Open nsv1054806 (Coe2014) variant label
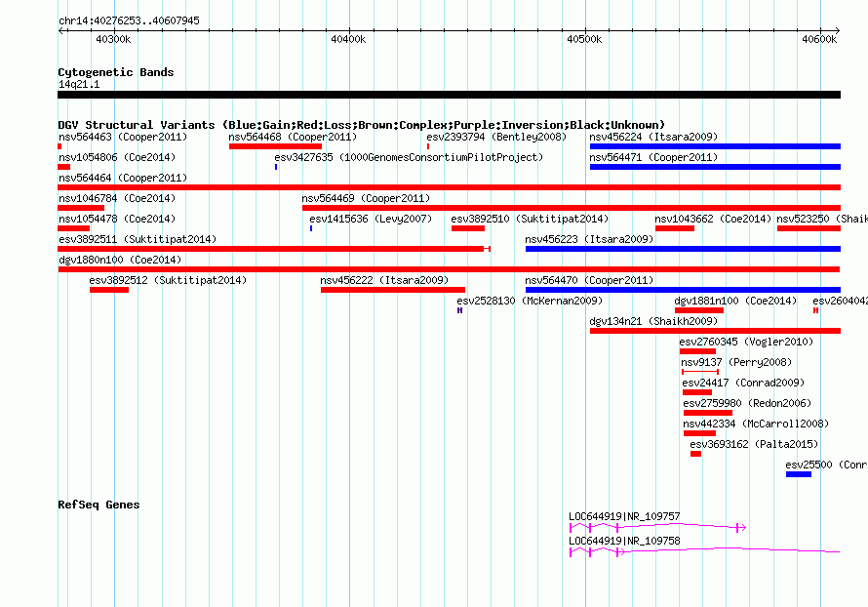The height and width of the screenshot is (607, 868). pyautogui.click(x=117, y=157)
